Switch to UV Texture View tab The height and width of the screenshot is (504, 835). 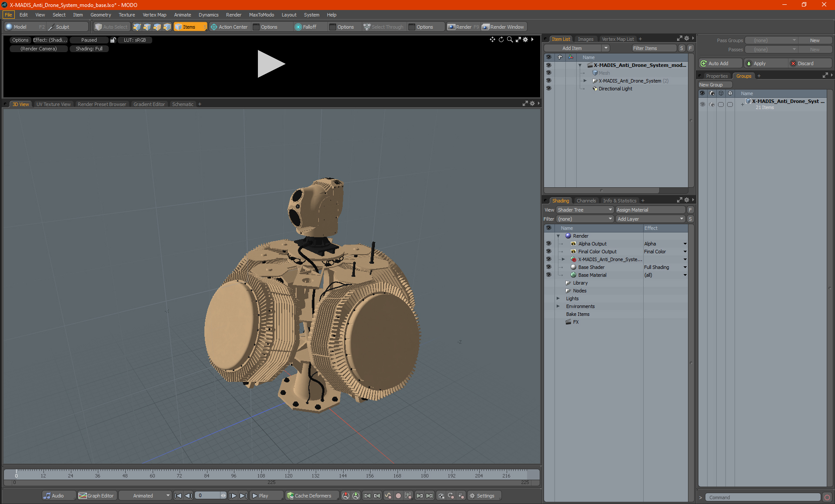tap(53, 104)
